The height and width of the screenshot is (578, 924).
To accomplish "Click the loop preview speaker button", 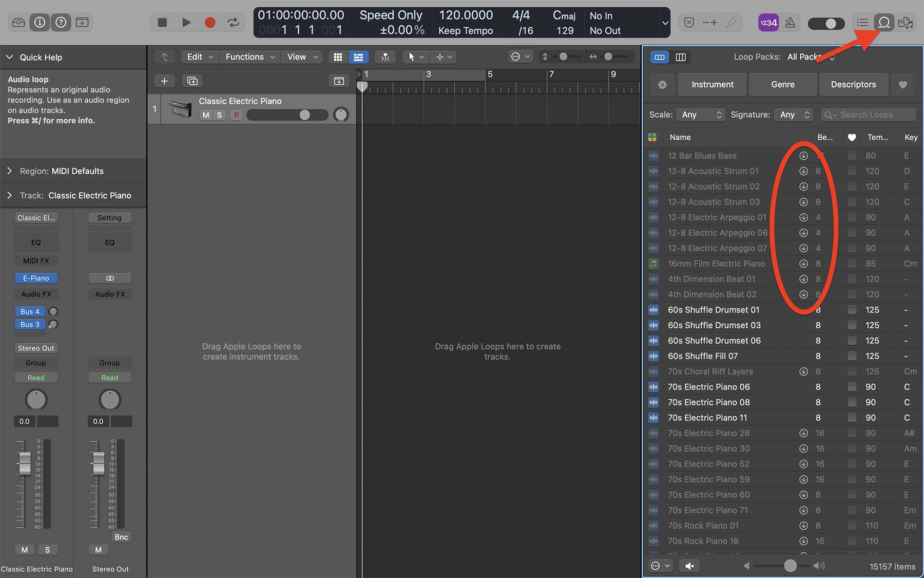I will pos(689,566).
